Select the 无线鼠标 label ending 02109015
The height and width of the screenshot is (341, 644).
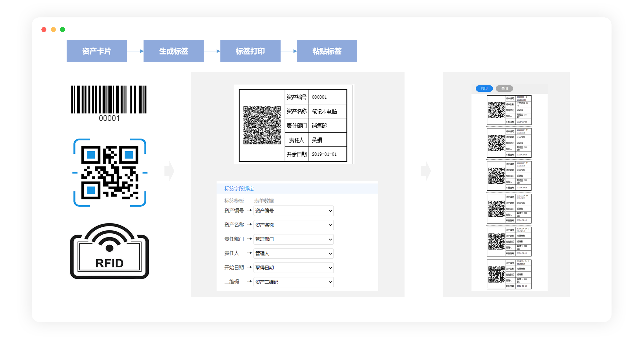pos(509,274)
